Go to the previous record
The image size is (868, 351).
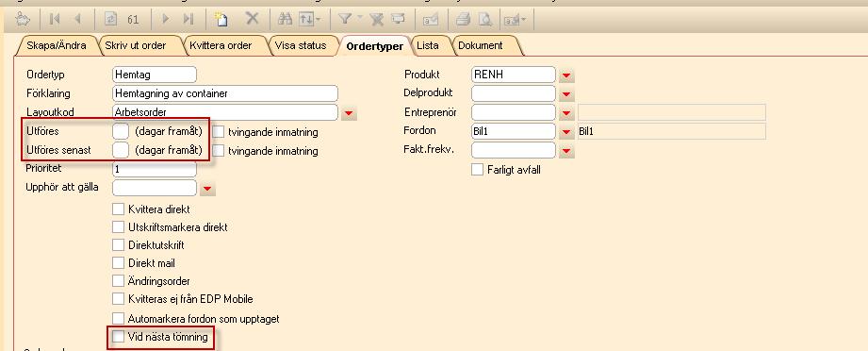[x=77, y=20]
